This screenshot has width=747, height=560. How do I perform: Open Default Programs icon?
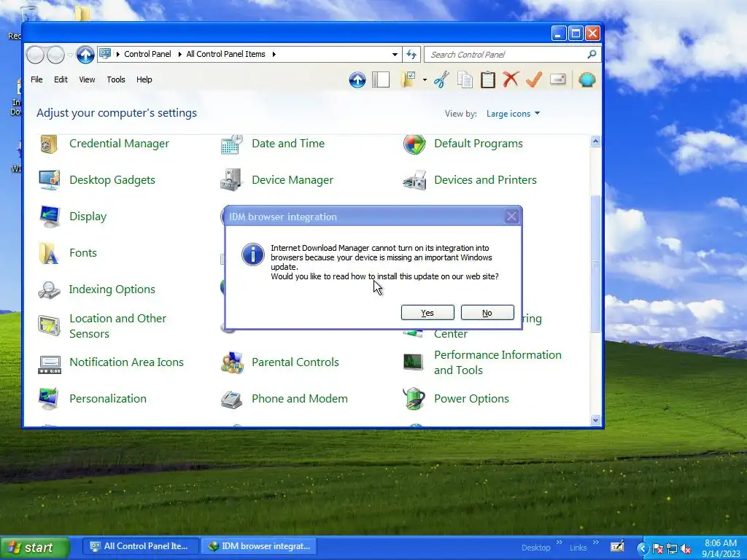414,144
